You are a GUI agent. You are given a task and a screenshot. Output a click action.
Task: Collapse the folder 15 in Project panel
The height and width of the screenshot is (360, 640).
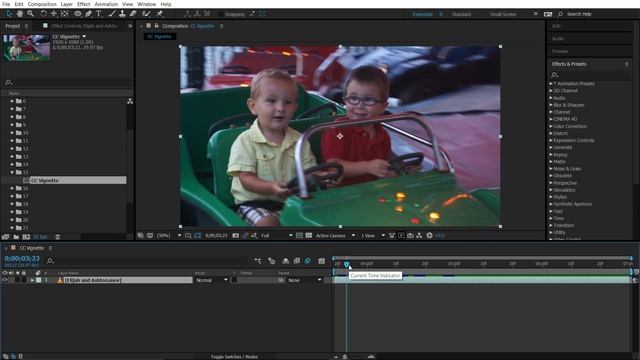pyautogui.click(x=12, y=172)
